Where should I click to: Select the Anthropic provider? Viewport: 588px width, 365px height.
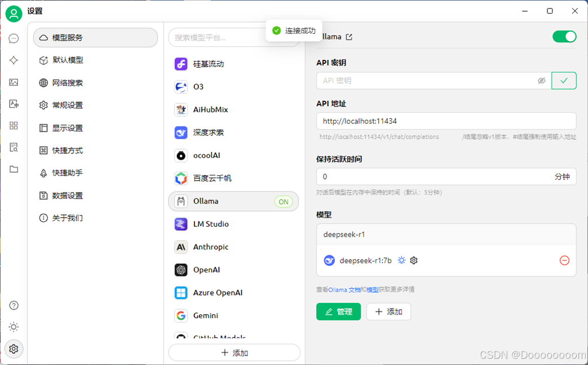(233, 247)
